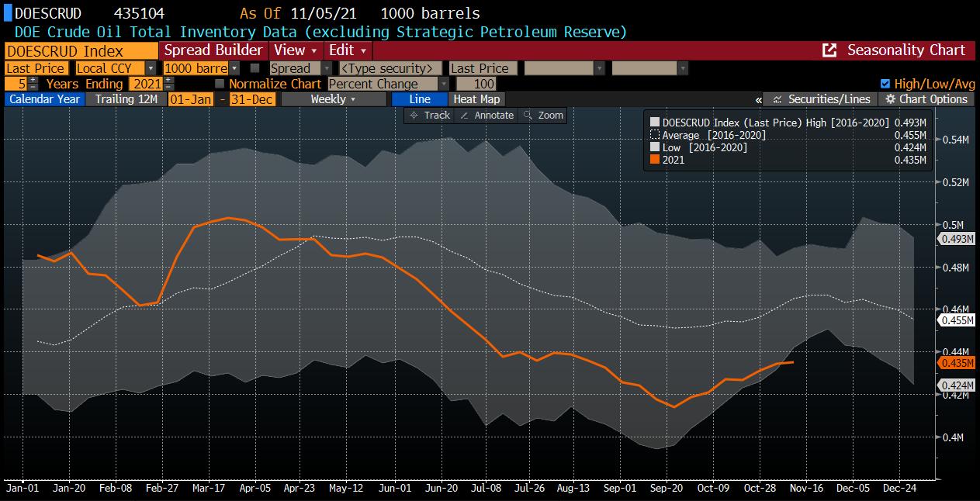Activate the Zoom magnifier tool
Image resolution: width=980 pixels, height=501 pixels.
[x=543, y=115]
